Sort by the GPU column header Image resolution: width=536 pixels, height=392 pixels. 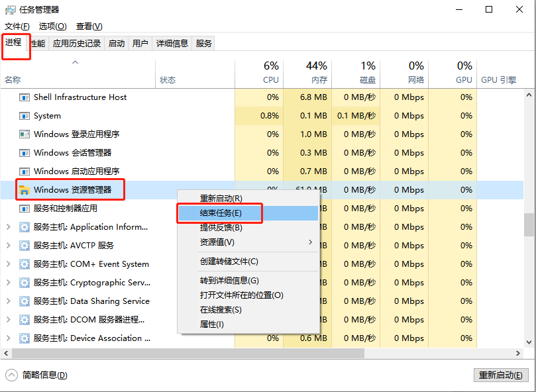coord(453,73)
